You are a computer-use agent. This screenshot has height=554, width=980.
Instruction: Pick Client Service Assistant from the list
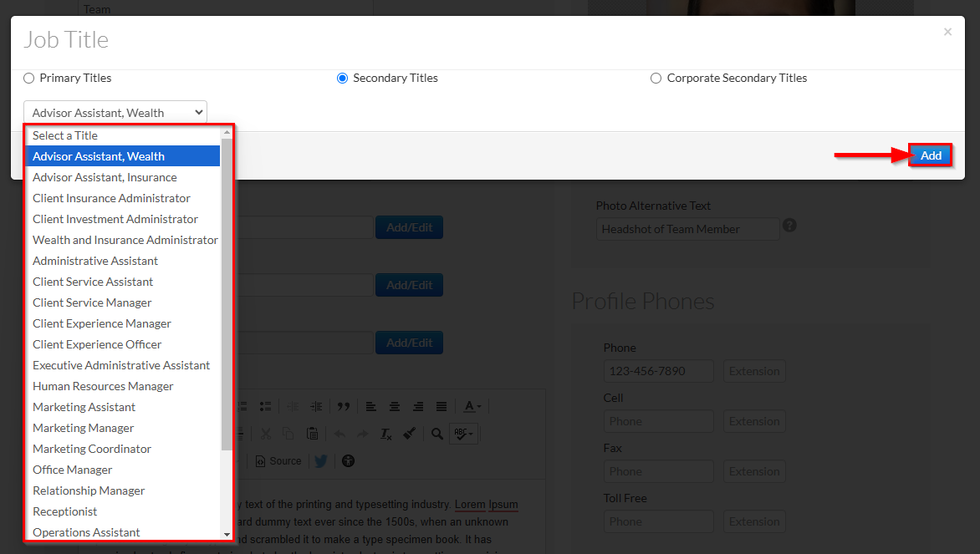click(x=123, y=282)
